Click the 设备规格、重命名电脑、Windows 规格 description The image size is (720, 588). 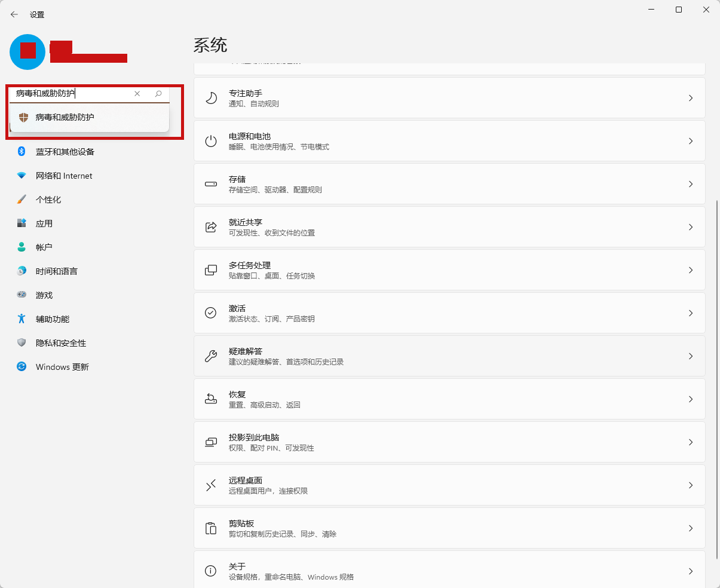[292, 577]
